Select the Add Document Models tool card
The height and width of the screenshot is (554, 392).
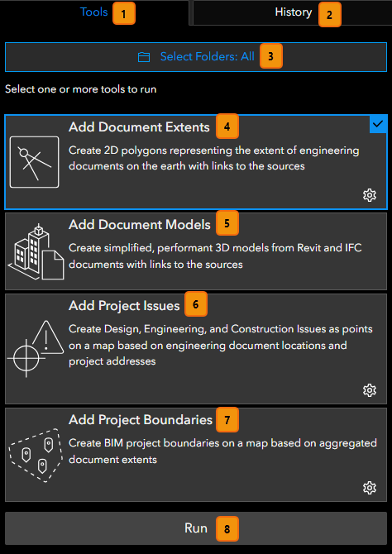pyautogui.click(x=196, y=251)
